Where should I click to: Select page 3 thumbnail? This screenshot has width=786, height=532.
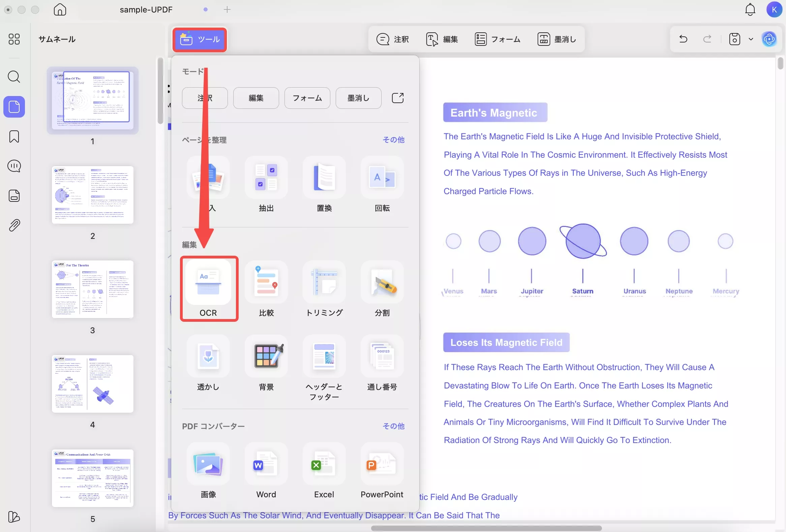[93, 289]
